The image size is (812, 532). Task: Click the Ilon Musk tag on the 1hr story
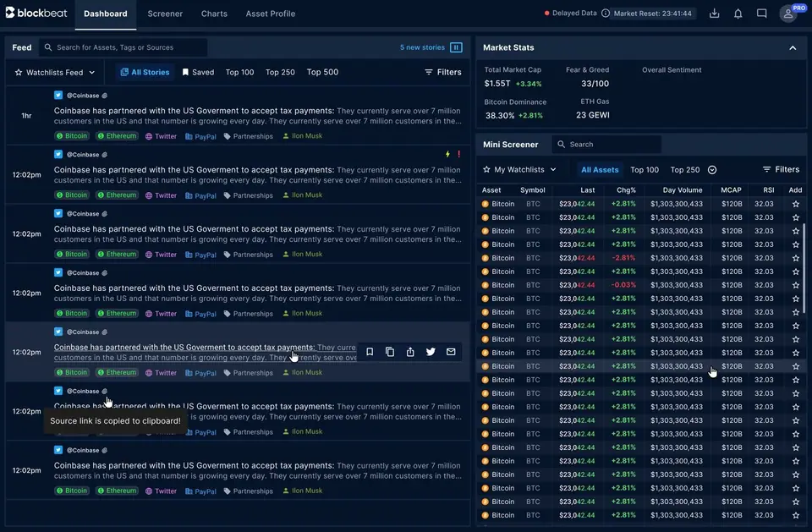[303, 136]
